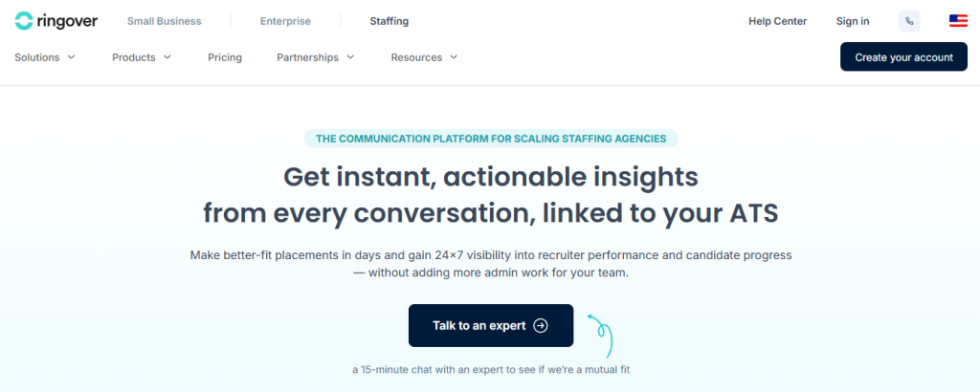Open the Resources dropdown menu
This screenshot has height=392, width=980.
[x=424, y=57]
